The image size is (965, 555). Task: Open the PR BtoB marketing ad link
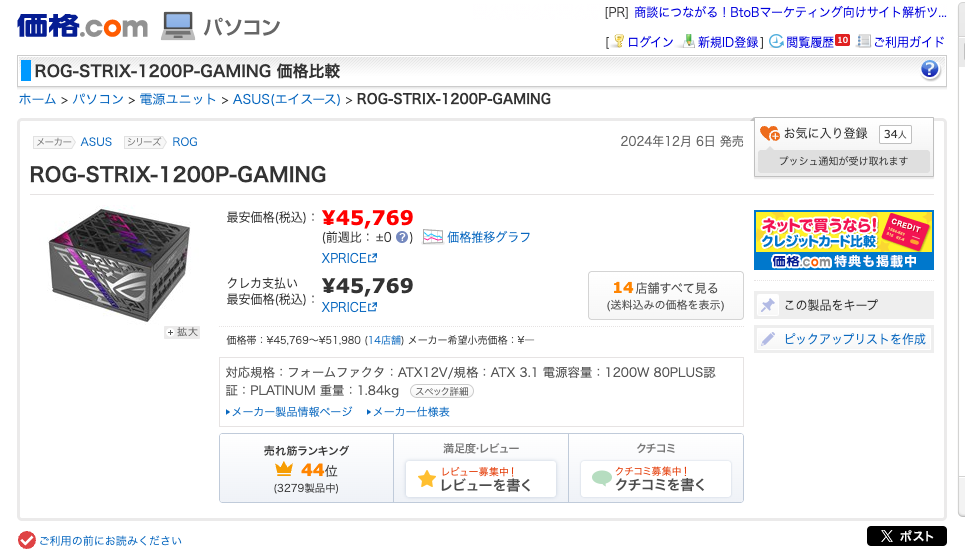tap(790, 12)
